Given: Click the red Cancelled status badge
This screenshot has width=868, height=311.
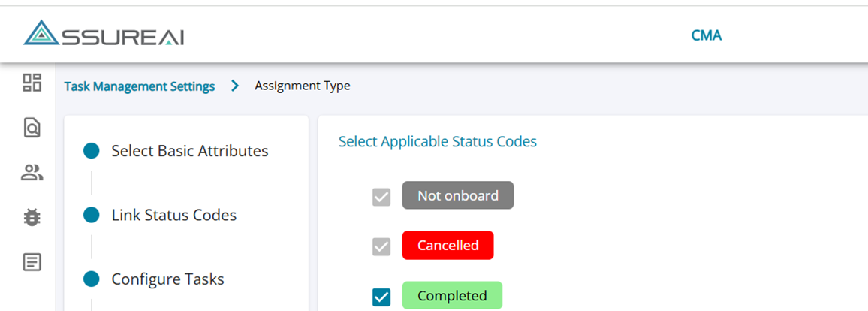Looking at the screenshot, I should 448,246.
